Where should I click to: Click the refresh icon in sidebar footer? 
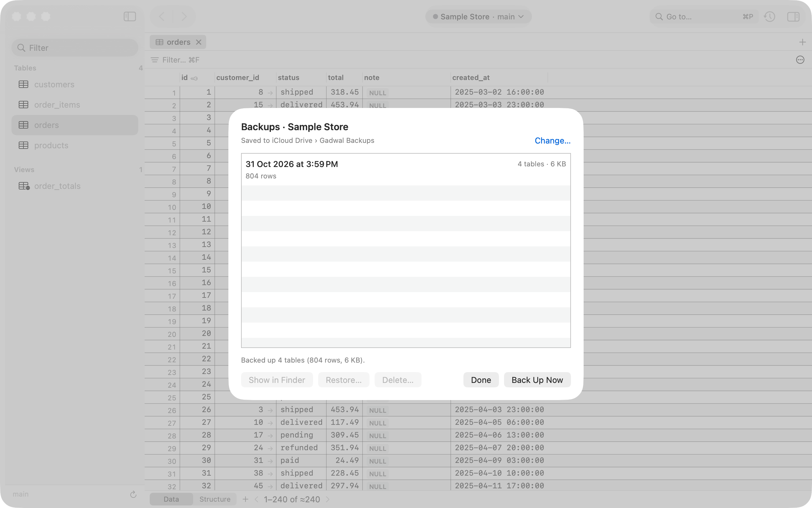pyautogui.click(x=133, y=494)
